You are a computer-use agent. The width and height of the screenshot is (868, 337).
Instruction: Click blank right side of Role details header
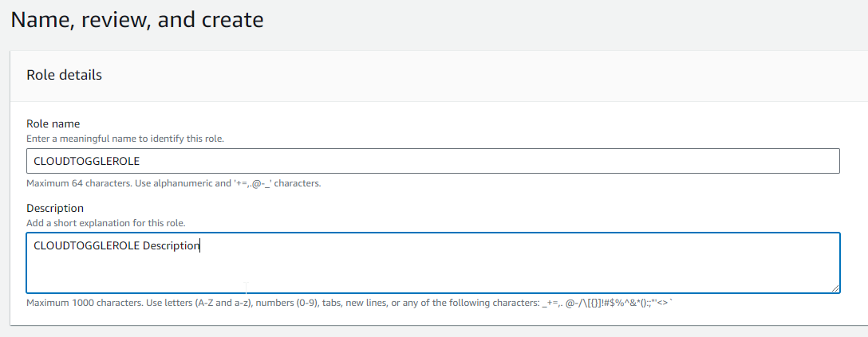click(558, 76)
